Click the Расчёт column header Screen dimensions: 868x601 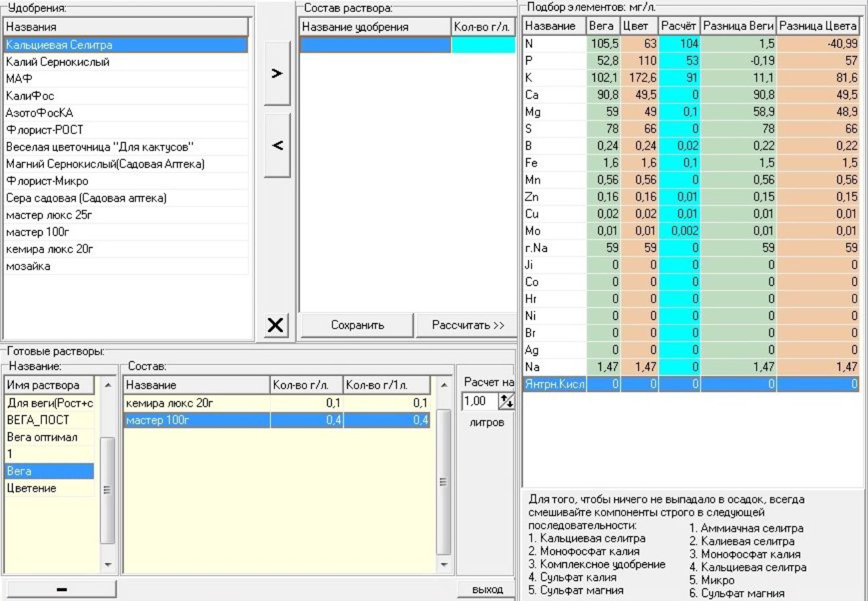point(679,26)
